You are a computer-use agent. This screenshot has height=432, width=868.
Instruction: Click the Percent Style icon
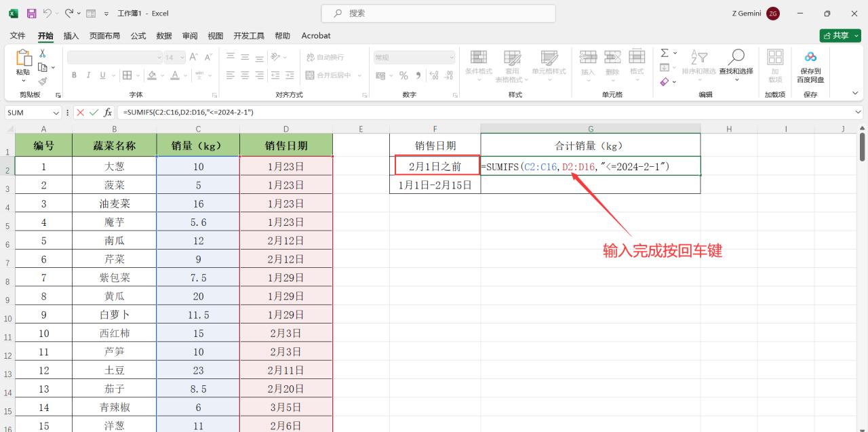[x=403, y=75]
